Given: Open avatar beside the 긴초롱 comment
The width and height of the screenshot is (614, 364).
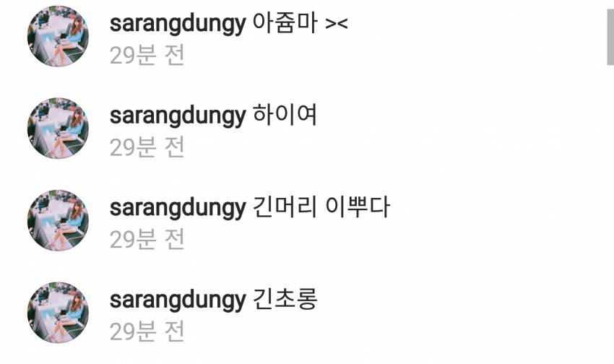Looking at the screenshot, I should pos(58,312).
